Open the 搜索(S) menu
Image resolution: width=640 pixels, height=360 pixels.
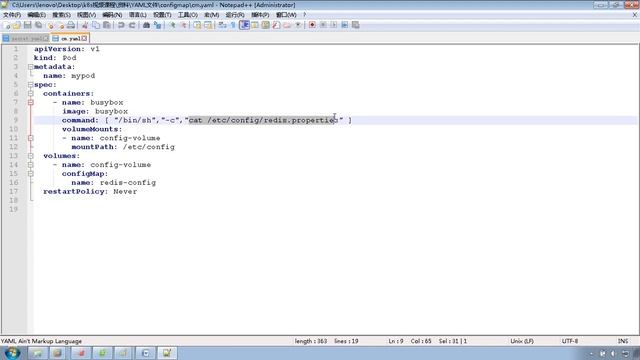61,15
